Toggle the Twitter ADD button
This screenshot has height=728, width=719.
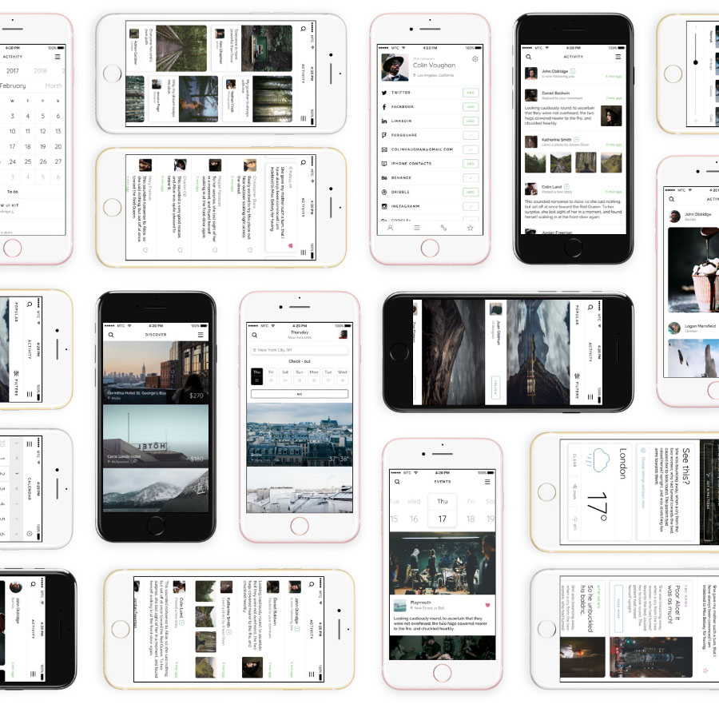(471, 93)
